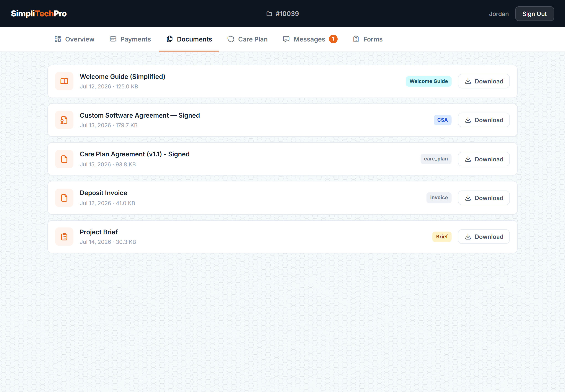Image resolution: width=565 pixels, height=392 pixels.
Task: Click the Care Plan shield icon
Action: [x=231, y=39]
